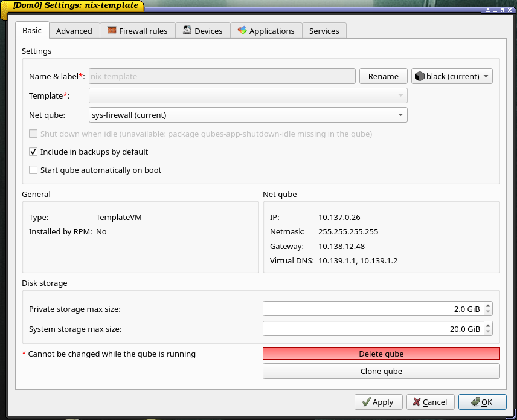517x420 pixels.
Task: Decrease System storage max size with down arrow
Action: [x=488, y=332]
